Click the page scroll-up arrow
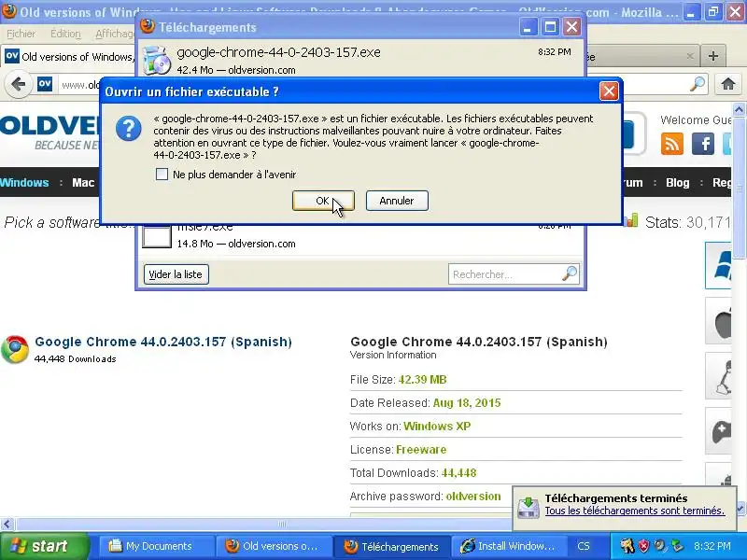The height and width of the screenshot is (560, 747). pos(739,109)
